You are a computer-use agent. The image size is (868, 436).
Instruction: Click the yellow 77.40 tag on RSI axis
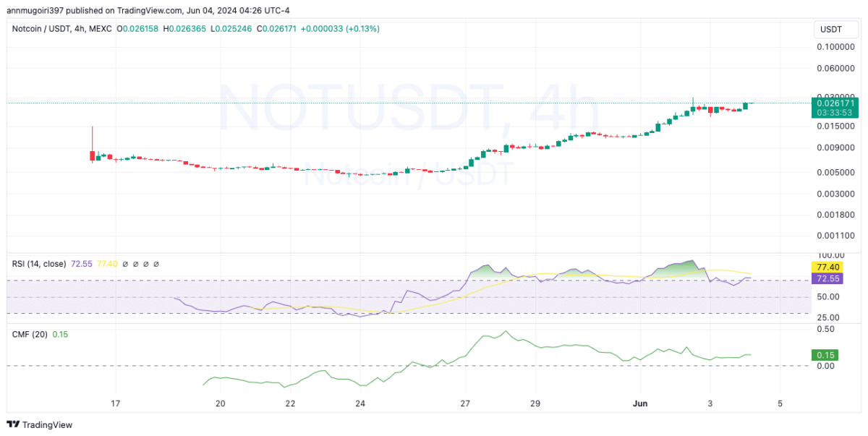[828, 267]
